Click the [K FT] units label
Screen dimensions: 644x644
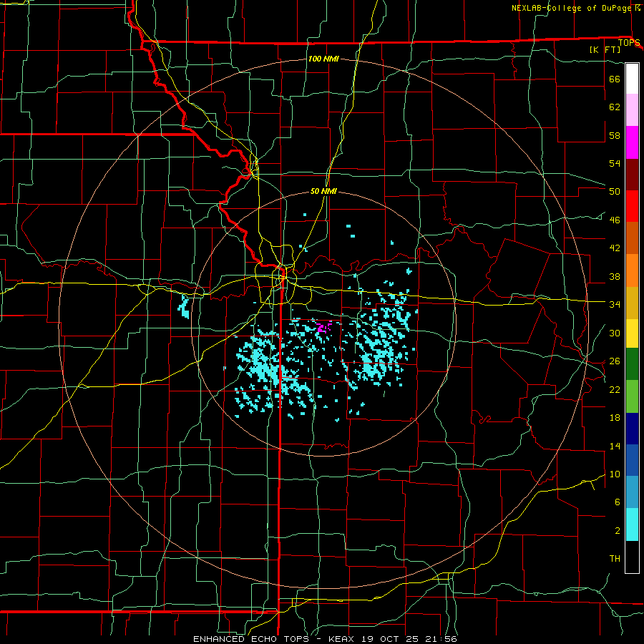(x=605, y=49)
